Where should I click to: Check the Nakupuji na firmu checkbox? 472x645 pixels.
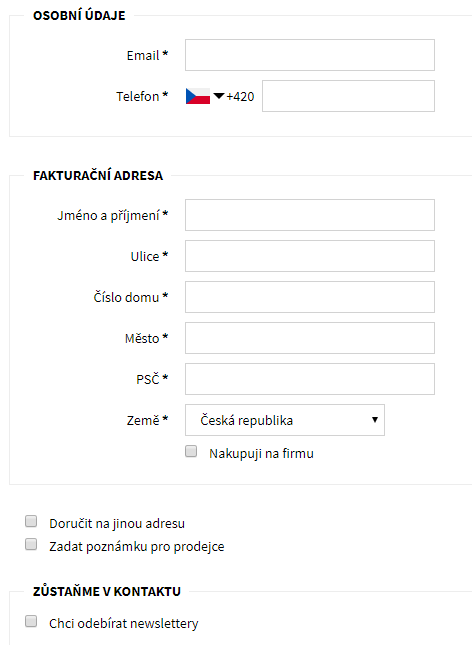191,451
